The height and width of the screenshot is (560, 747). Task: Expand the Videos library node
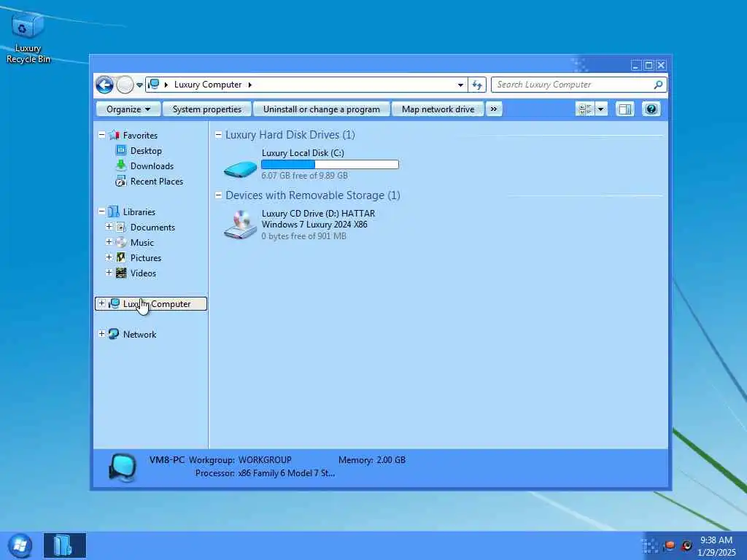(x=109, y=273)
